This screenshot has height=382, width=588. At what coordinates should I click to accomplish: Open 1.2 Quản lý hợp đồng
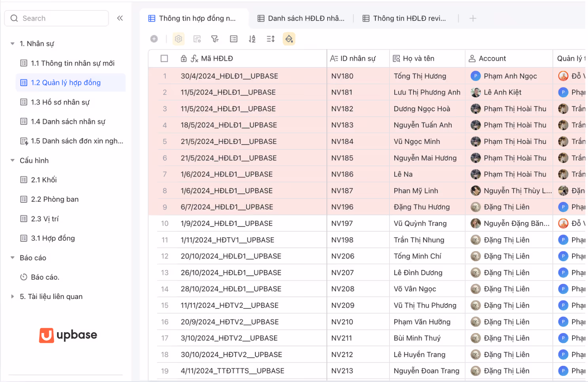(x=70, y=83)
